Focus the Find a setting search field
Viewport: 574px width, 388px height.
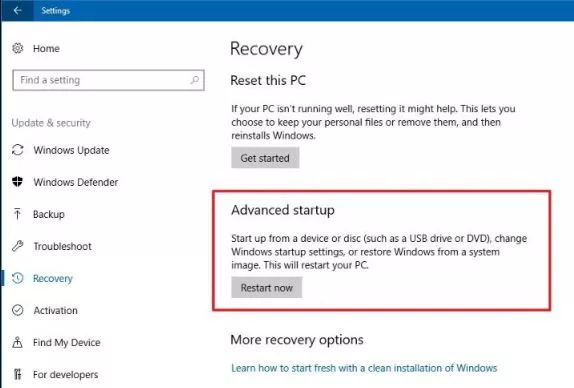108,80
